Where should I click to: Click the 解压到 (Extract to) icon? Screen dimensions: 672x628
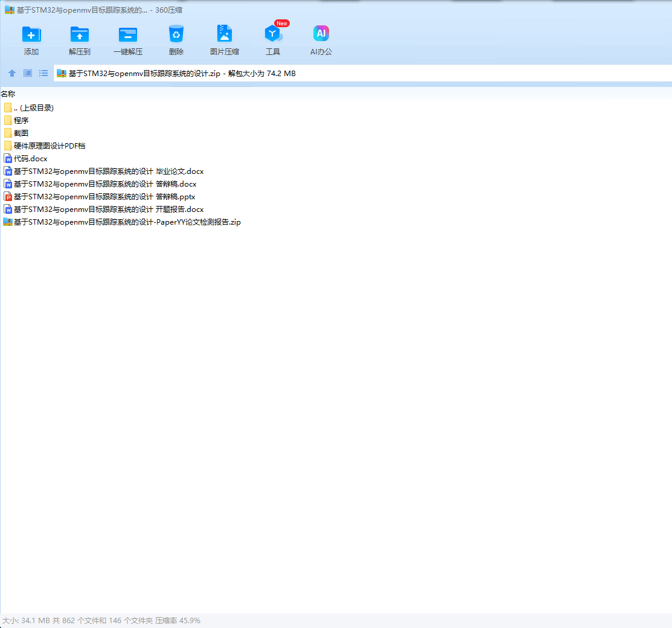[79, 34]
